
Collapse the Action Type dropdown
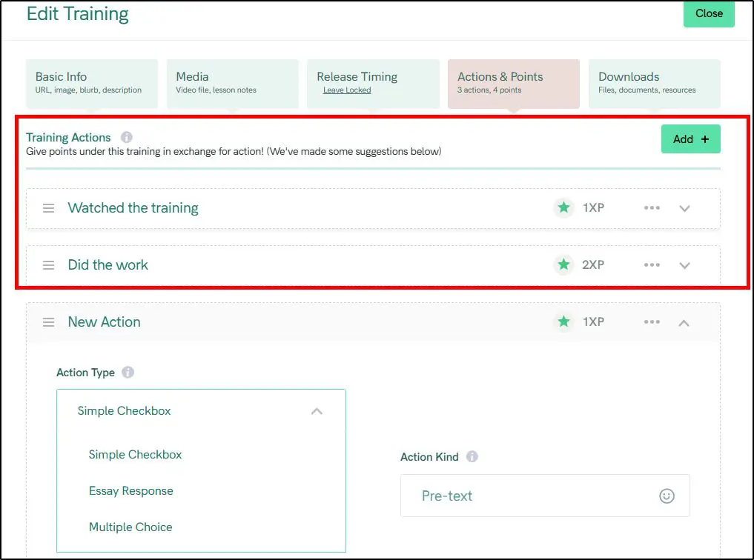coord(317,411)
